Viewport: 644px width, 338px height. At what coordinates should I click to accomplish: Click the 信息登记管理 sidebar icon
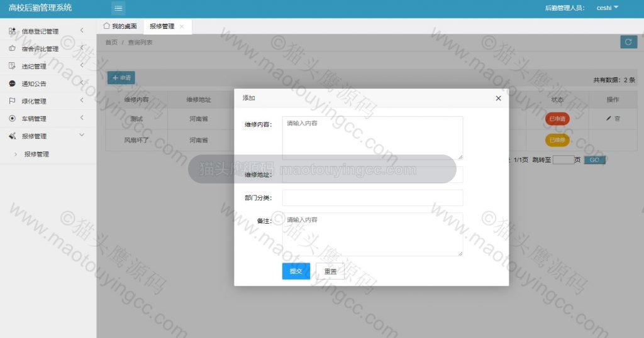tap(13, 31)
